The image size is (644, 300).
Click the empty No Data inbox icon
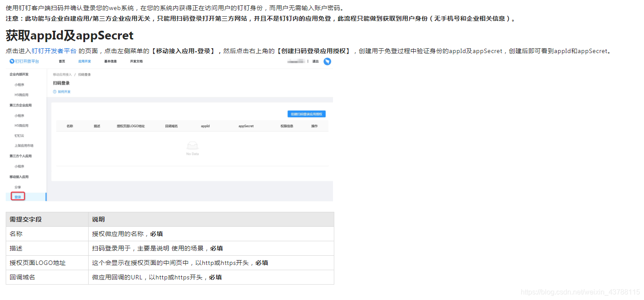pos(193,146)
